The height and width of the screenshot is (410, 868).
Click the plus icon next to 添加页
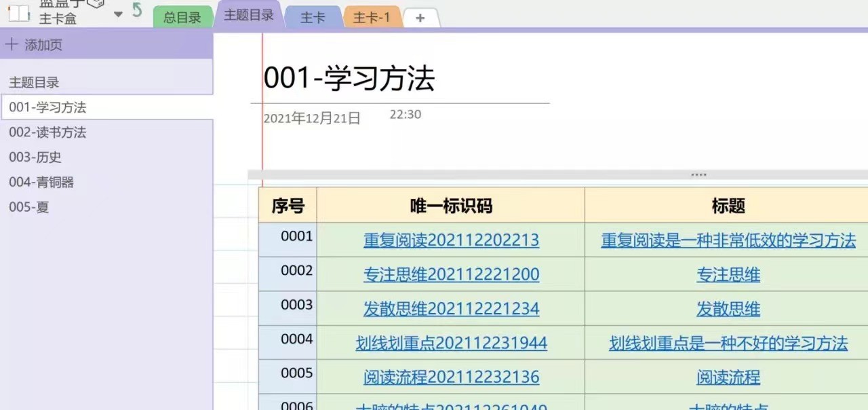(x=12, y=44)
